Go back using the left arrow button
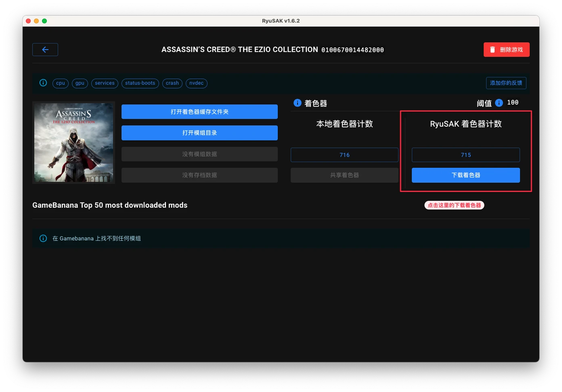The height and width of the screenshot is (392, 562). click(45, 49)
